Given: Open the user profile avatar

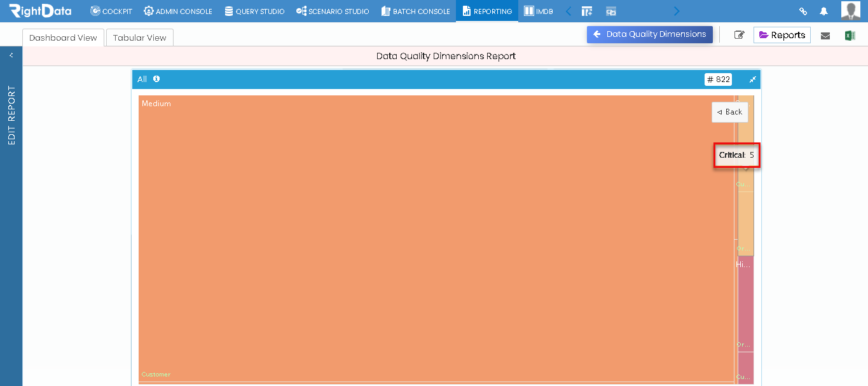Looking at the screenshot, I should (851, 11).
